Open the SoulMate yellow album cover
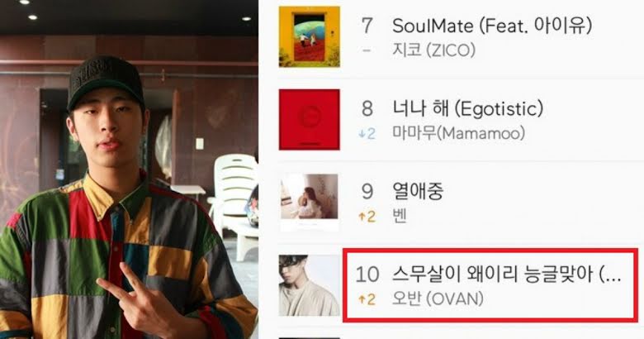 (310, 36)
